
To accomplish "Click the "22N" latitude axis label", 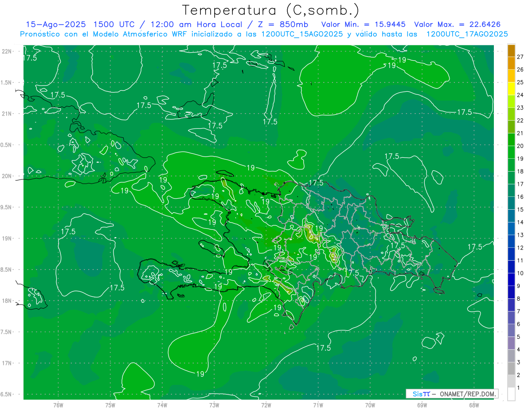I will point(8,51).
